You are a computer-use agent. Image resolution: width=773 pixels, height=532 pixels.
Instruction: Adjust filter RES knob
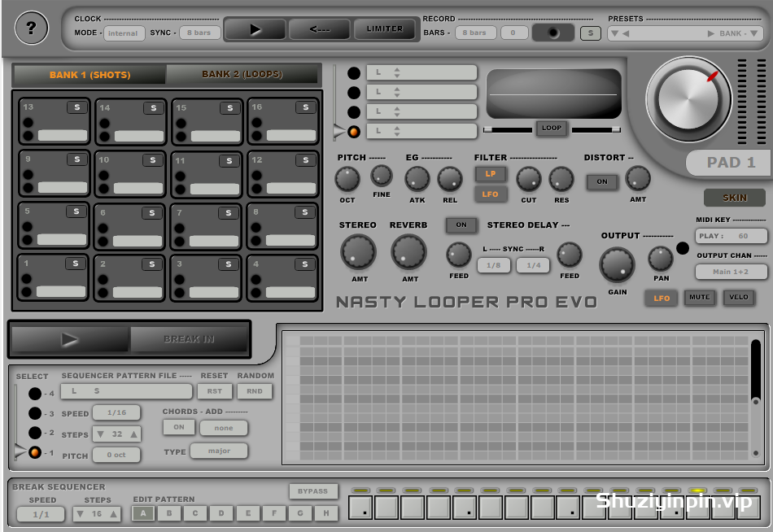click(x=561, y=178)
